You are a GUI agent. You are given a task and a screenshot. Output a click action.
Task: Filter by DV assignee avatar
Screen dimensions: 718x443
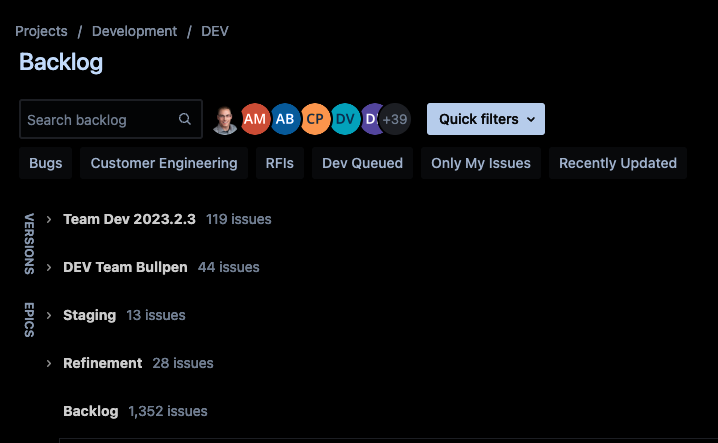pos(345,119)
